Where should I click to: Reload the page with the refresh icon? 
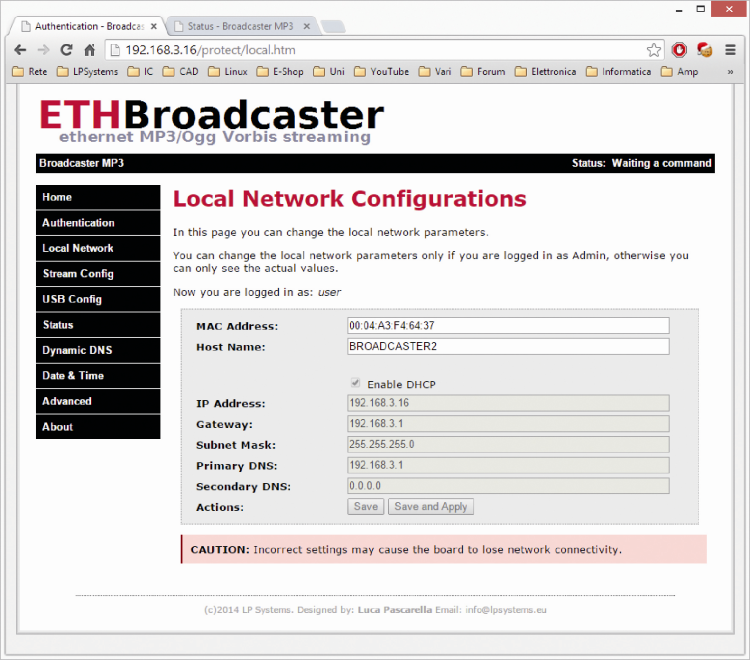(67, 50)
